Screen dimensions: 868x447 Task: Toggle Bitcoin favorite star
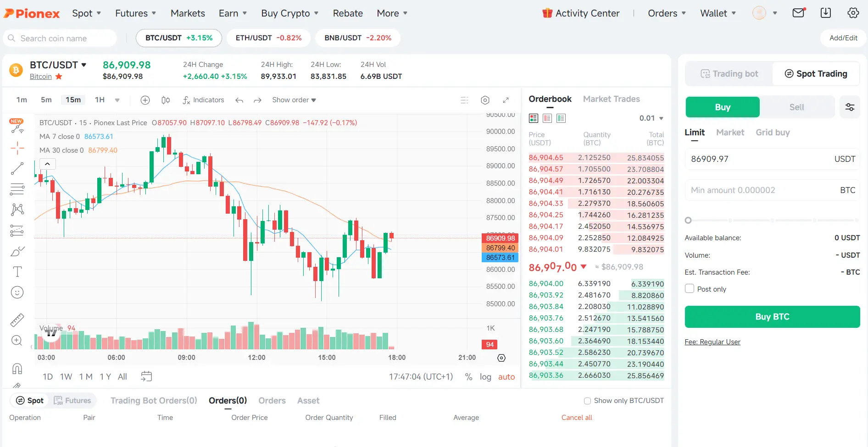59,77
